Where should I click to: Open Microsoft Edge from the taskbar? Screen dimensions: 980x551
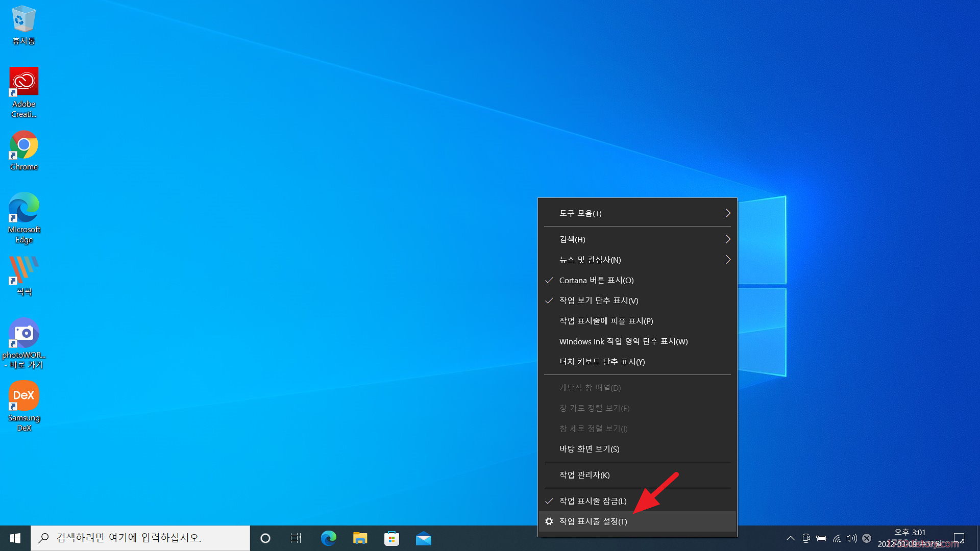tap(328, 538)
